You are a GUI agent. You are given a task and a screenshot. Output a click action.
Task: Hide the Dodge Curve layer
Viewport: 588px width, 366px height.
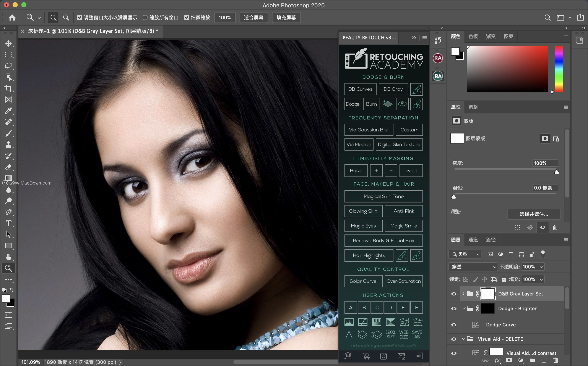454,325
